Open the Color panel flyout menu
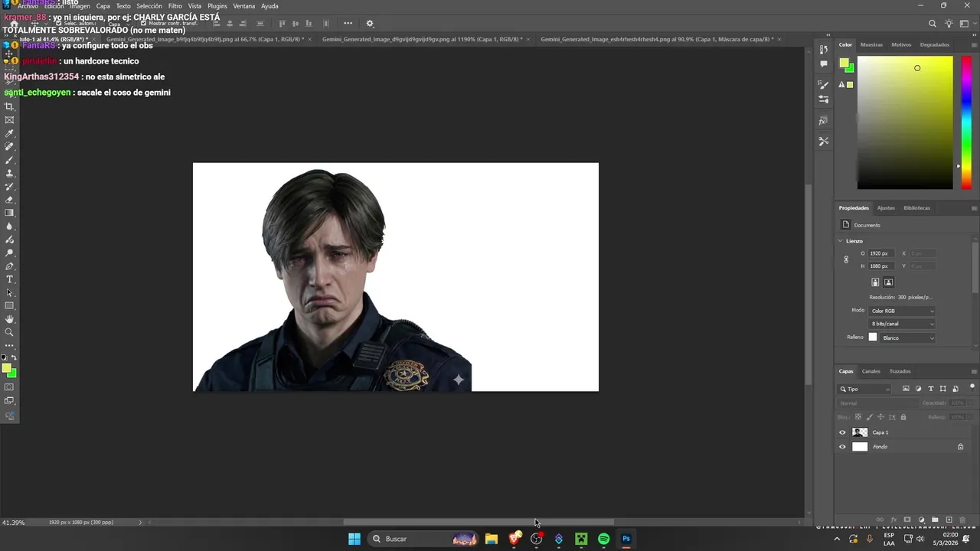The image size is (980, 551). coord(974,44)
